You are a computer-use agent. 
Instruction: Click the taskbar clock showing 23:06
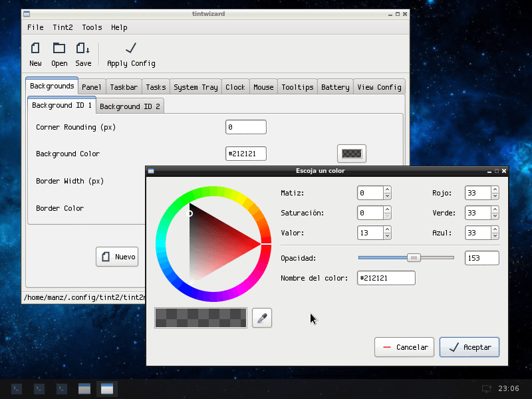pyautogui.click(x=508, y=388)
